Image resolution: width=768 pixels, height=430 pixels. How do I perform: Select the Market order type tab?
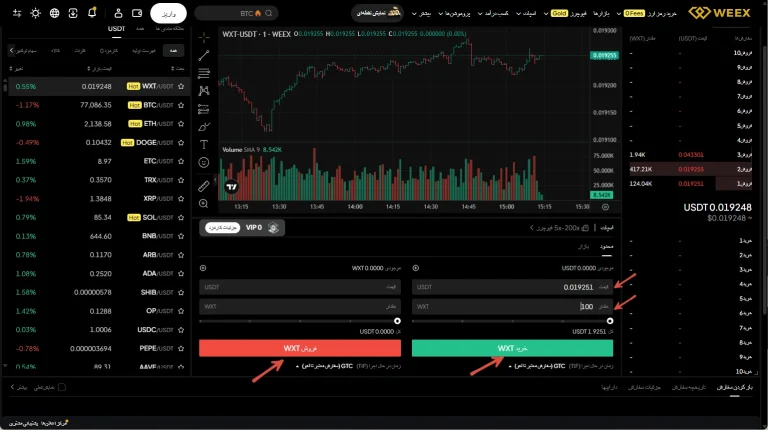[583, 246]
